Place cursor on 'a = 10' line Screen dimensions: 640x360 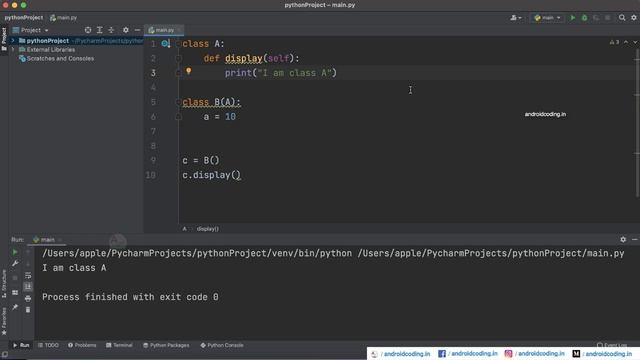(220, 117)
